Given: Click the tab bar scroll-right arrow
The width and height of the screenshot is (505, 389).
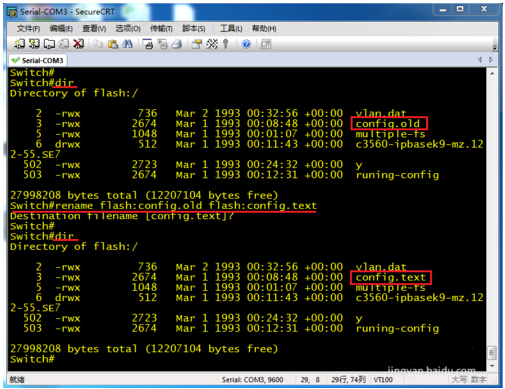Looking at the screenshot, I should [491, 60].
